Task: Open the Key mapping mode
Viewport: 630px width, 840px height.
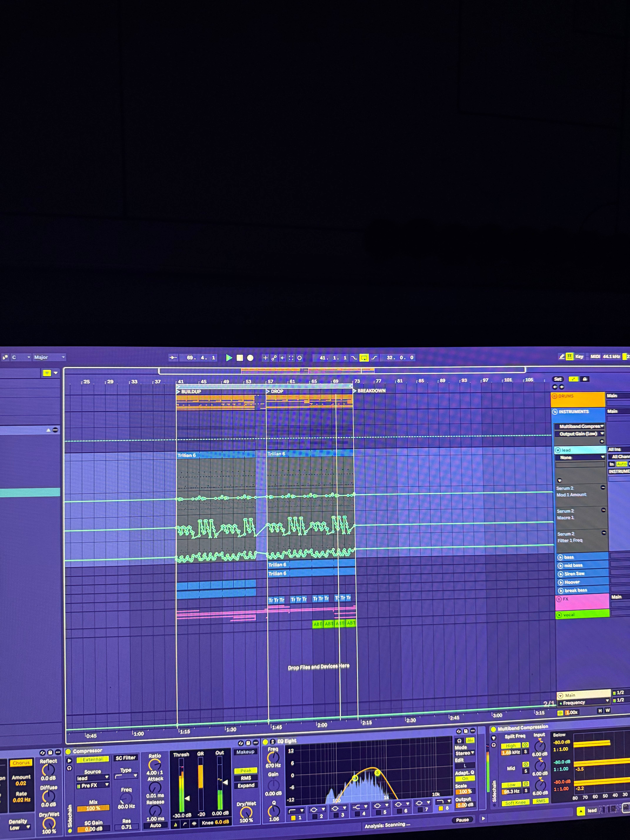Action: [579, 357]
